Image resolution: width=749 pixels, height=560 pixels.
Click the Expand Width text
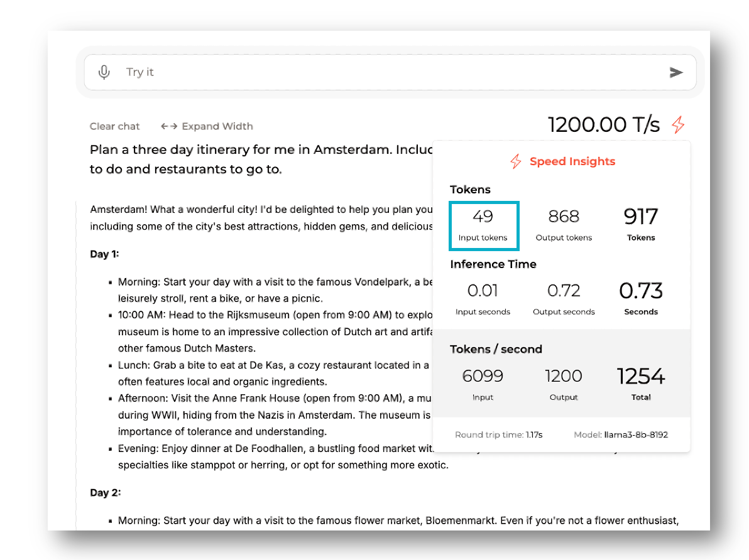pos(217,126)
